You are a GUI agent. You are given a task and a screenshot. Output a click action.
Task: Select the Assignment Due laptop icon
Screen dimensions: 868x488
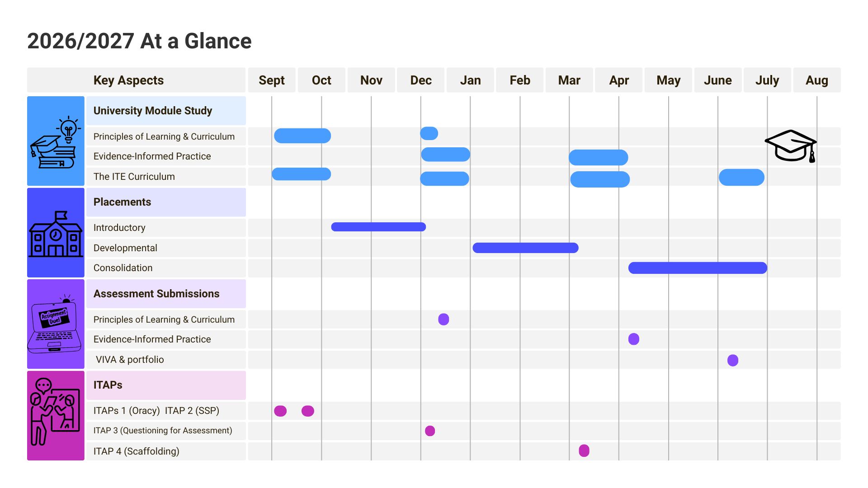click(x=55, y=324)
